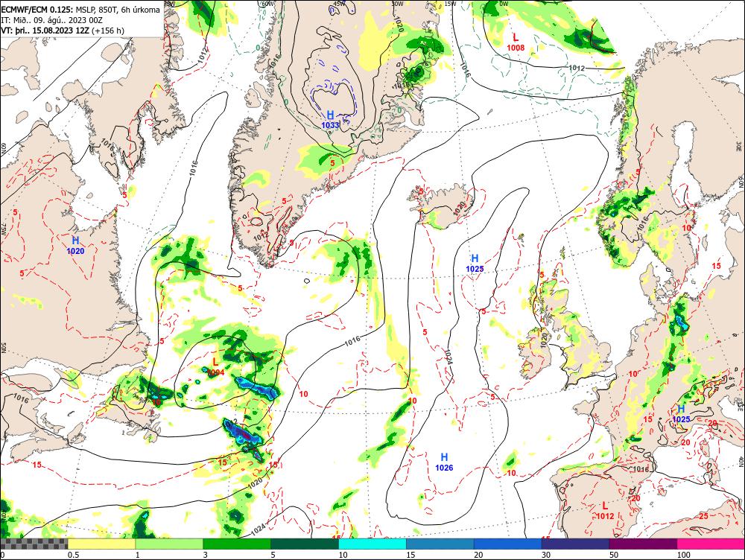Image resolution: width=745 pixels, height=560 pixels.
Task: Click the H 1033 high over Greenland
Action: [x=330, y=120]
